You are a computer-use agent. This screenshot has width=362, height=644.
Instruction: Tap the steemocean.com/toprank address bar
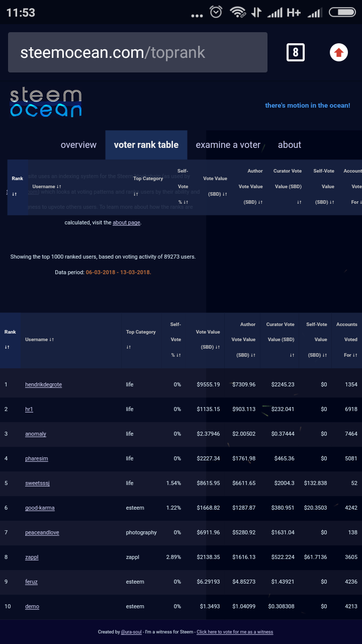click(138, 52)
